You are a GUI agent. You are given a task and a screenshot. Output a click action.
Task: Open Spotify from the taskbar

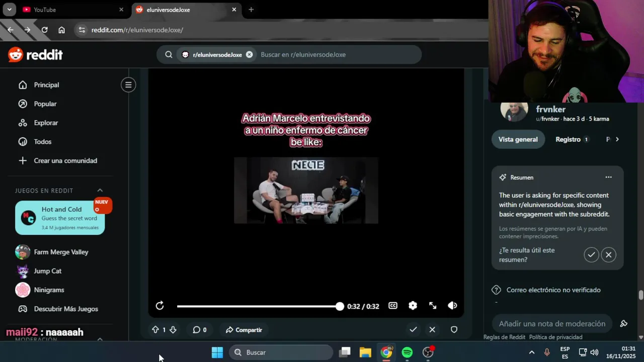click(407, 352)
